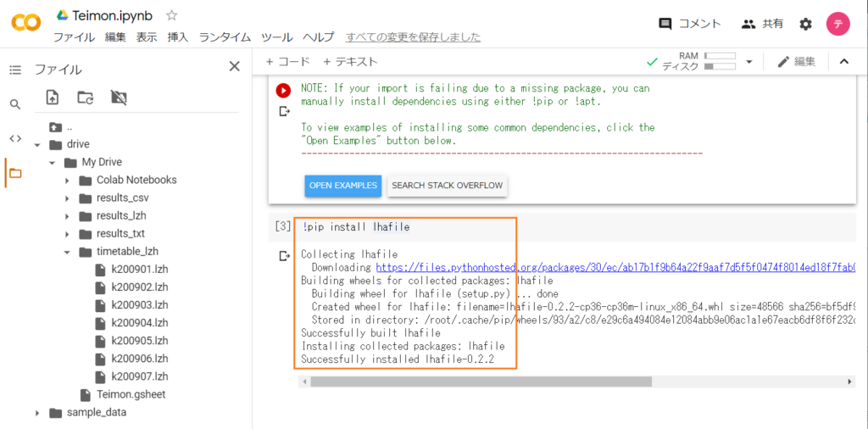Open the ファイル menu
Viewport: 868px width, 429px height.
(x=73, y=37)
